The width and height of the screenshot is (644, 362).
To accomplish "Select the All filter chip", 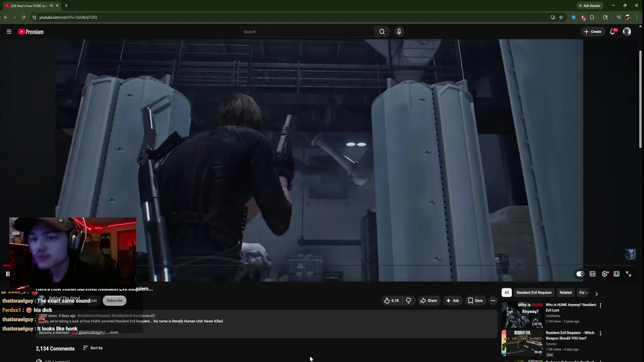I will click(507, 293).
